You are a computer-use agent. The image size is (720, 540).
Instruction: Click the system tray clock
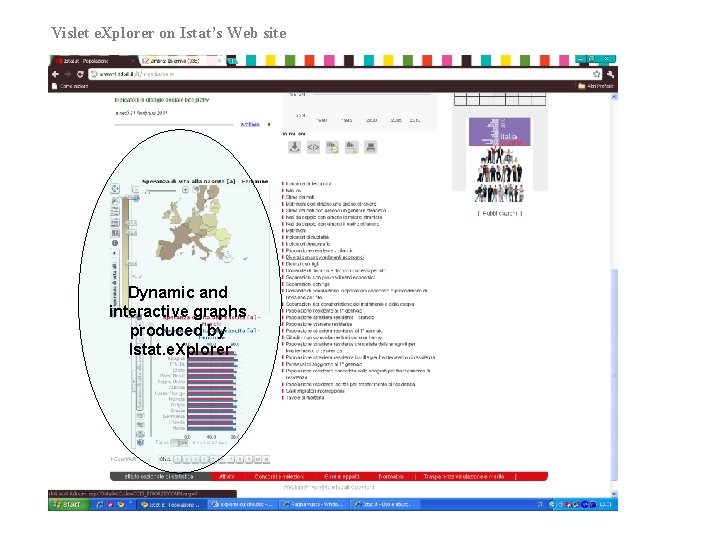606,504
